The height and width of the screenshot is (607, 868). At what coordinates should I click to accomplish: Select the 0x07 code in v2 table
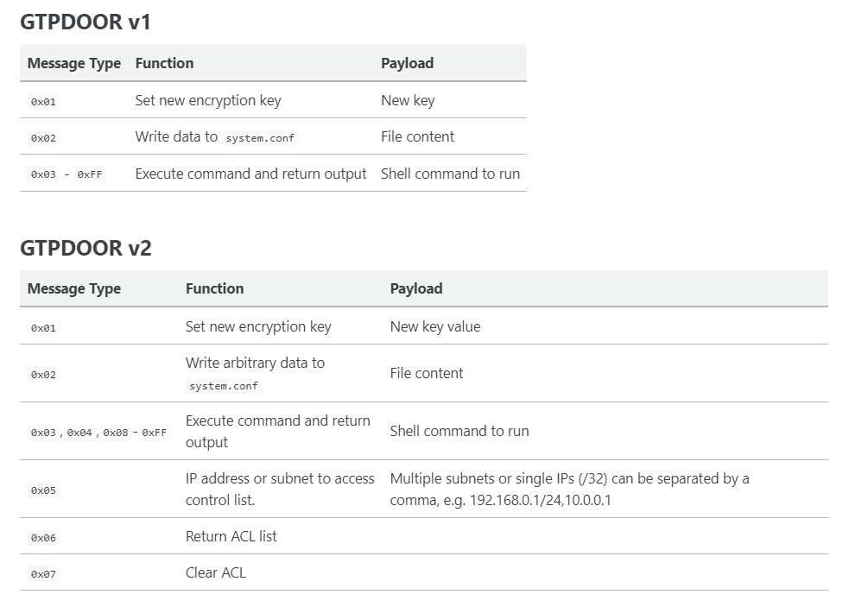(43, 574)
